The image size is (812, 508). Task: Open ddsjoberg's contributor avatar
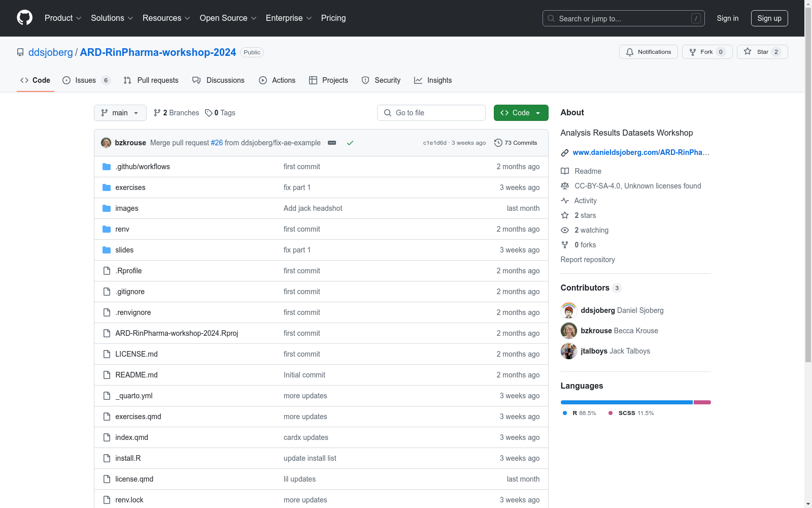[569, 310]
